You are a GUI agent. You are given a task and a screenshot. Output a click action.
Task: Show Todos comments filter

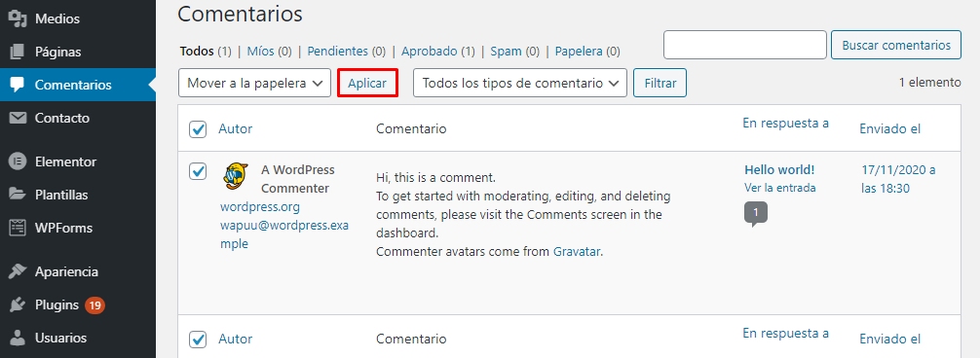tap(206, 52)
